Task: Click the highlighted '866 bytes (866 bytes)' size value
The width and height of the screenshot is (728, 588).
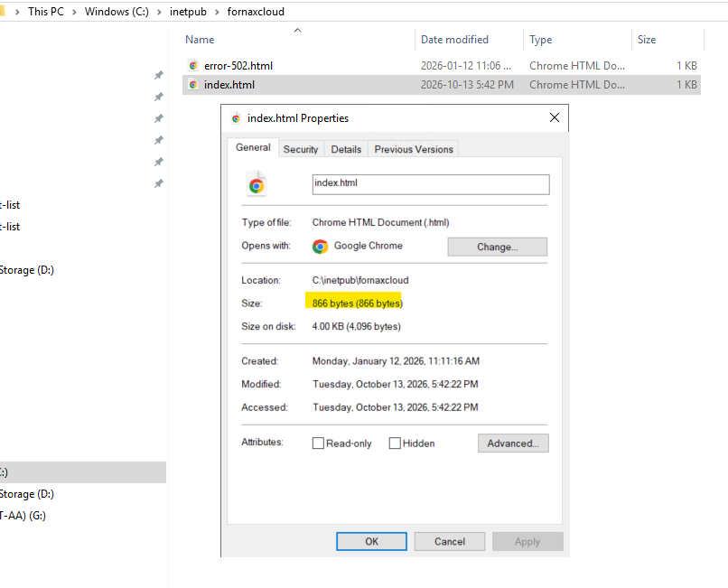Action: (357, 303)
